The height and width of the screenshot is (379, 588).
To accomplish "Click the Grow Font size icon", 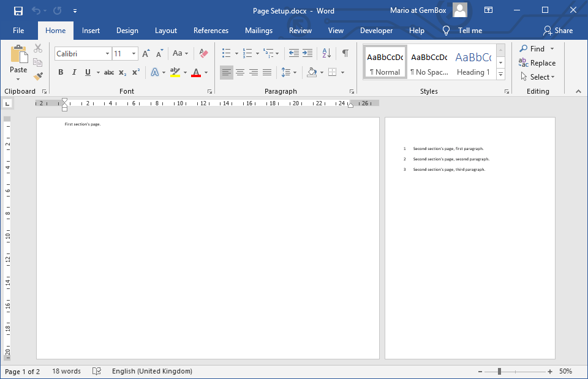I will [146, 54].
